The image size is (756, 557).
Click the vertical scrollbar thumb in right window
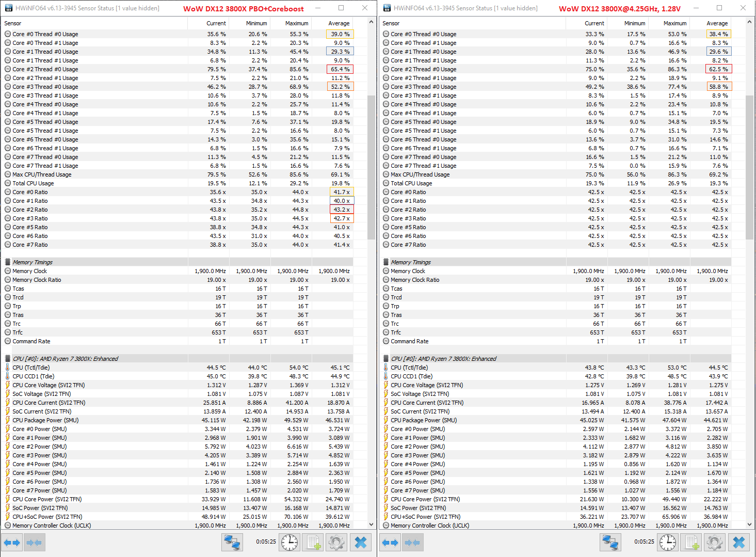(749, 168)
